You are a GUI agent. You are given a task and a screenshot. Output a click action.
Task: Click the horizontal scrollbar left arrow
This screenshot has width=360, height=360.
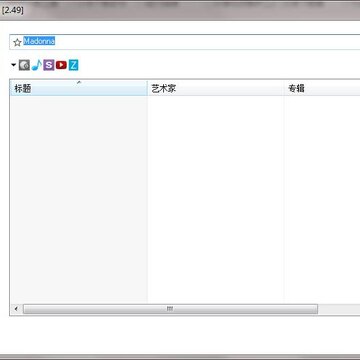(x=16, y=309)
